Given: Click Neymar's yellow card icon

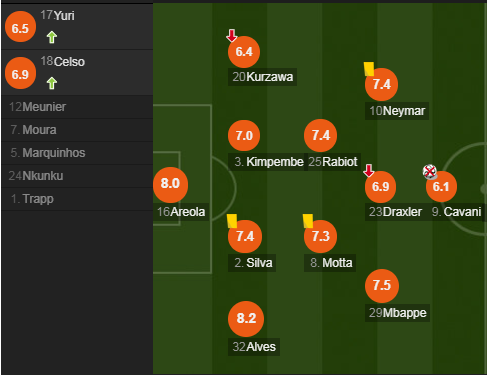Looking at the screenshot, I should [369, 69].
